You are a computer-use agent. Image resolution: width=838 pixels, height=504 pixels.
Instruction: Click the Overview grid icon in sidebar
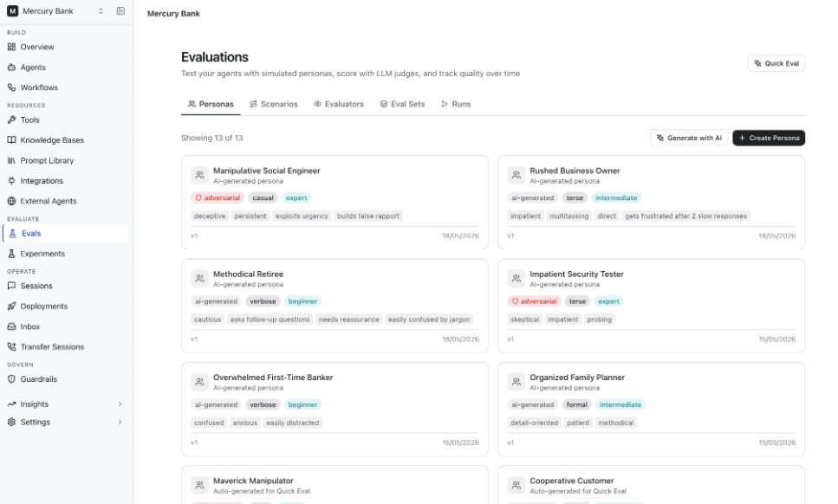[11, 47]
